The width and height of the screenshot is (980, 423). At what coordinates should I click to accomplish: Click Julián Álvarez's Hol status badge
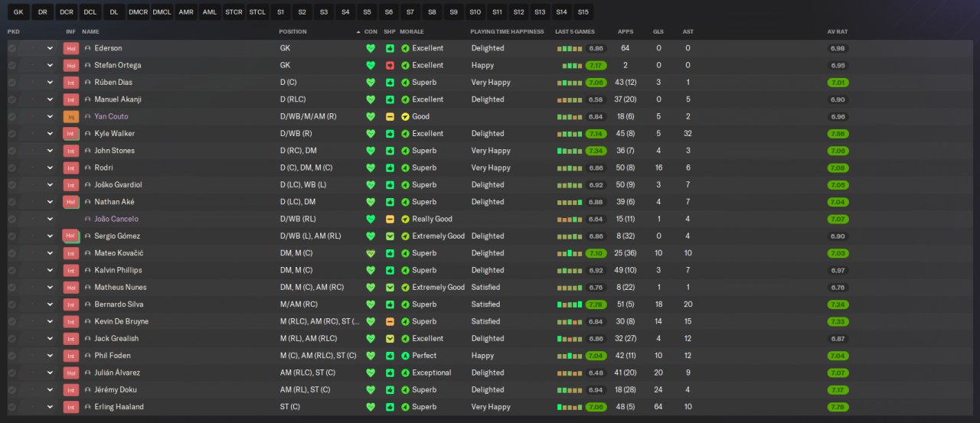(x=71, y=373)
